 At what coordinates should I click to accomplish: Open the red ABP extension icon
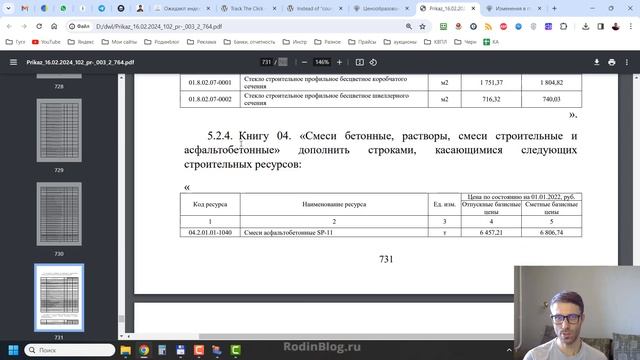[x=503, y=26]
